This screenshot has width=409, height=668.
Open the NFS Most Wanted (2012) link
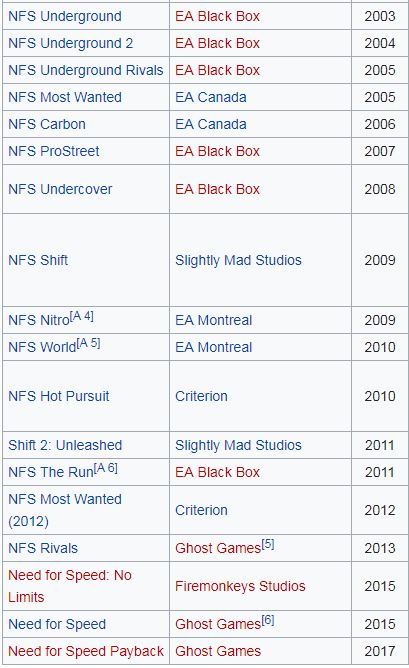click(65, 510)
